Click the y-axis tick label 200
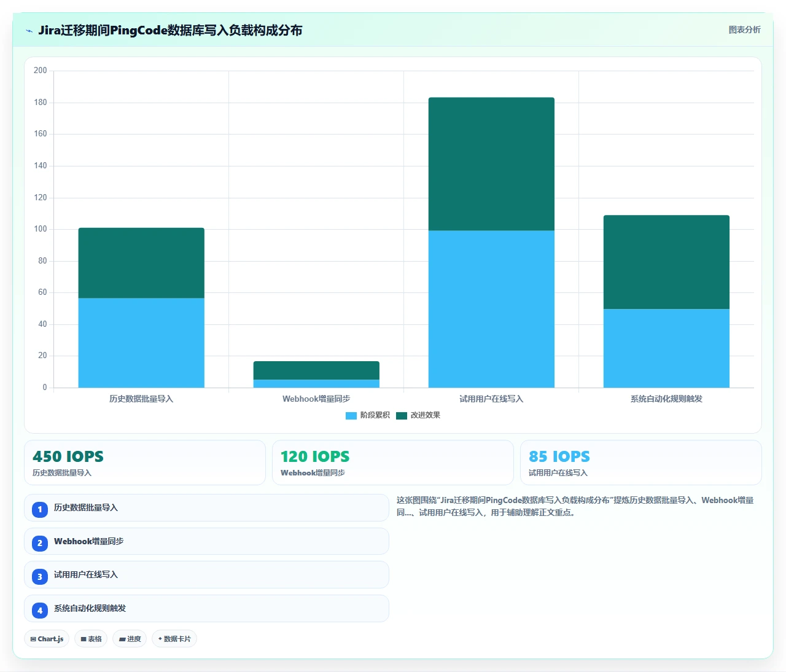This screenshot has width=786, height=672. (41, 71)
